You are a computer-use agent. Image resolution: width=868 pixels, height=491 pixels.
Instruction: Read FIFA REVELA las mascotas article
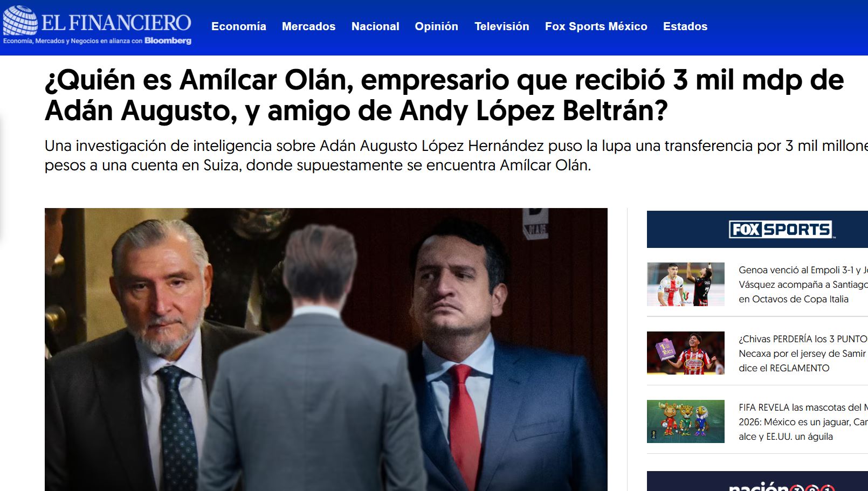803,422
